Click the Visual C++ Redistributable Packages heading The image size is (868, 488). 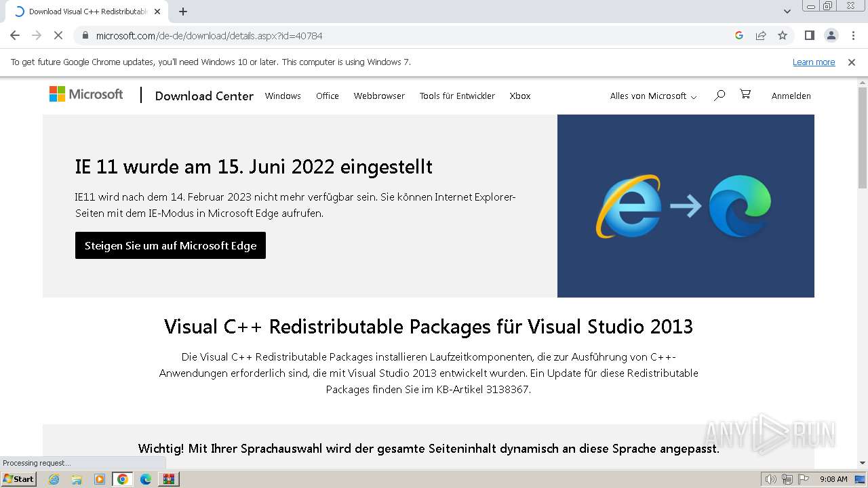[429, 327]
